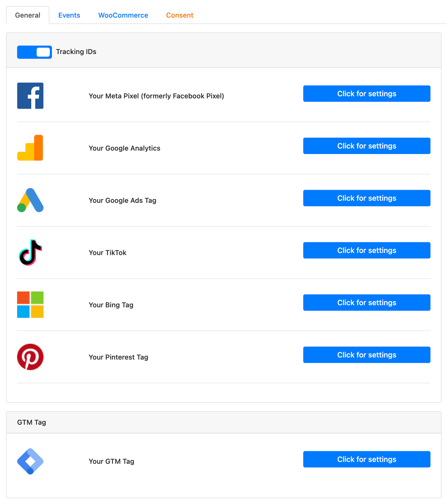Open Pinterest Tag settings button
Screen dimensions: 447x504
click(366, 355)
